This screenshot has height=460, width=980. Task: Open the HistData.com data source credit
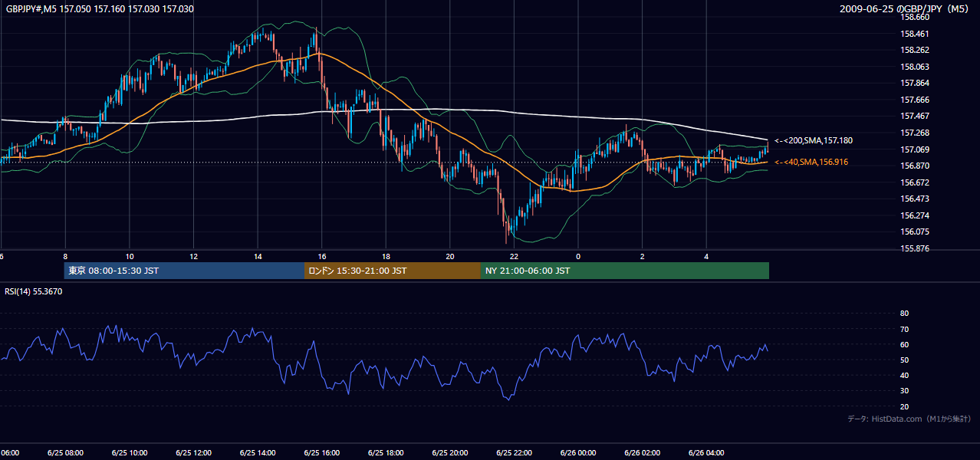(909, 419)
